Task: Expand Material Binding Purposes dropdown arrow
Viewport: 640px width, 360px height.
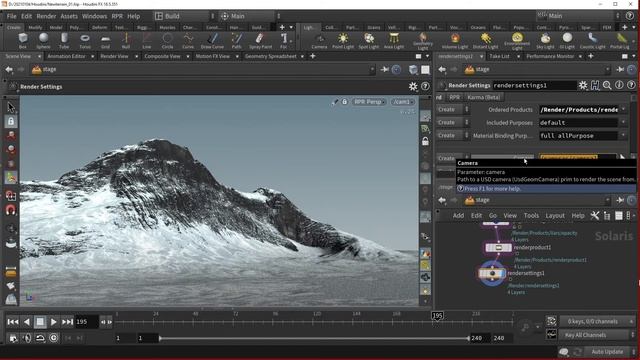Action: click(x=624, y=136)
